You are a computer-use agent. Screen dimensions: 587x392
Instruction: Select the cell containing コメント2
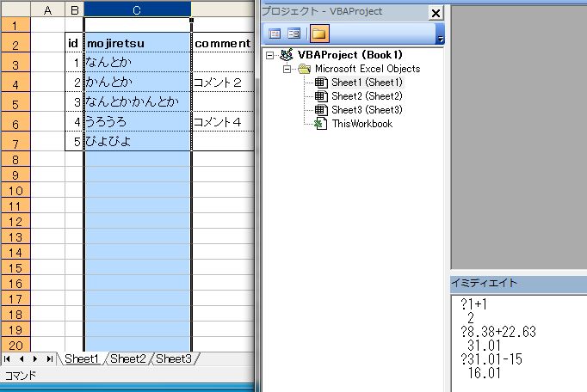pyautogui.click(x=223, y=83)
